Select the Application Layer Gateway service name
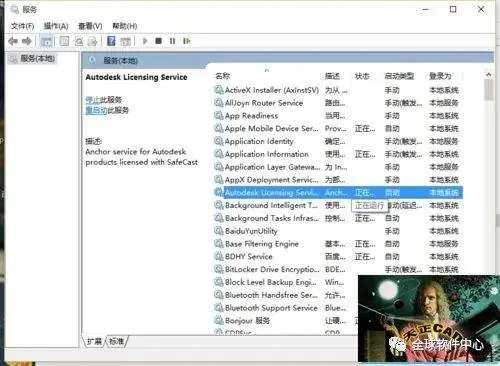Viewport: 500px width, 366px height. [272, 167]
